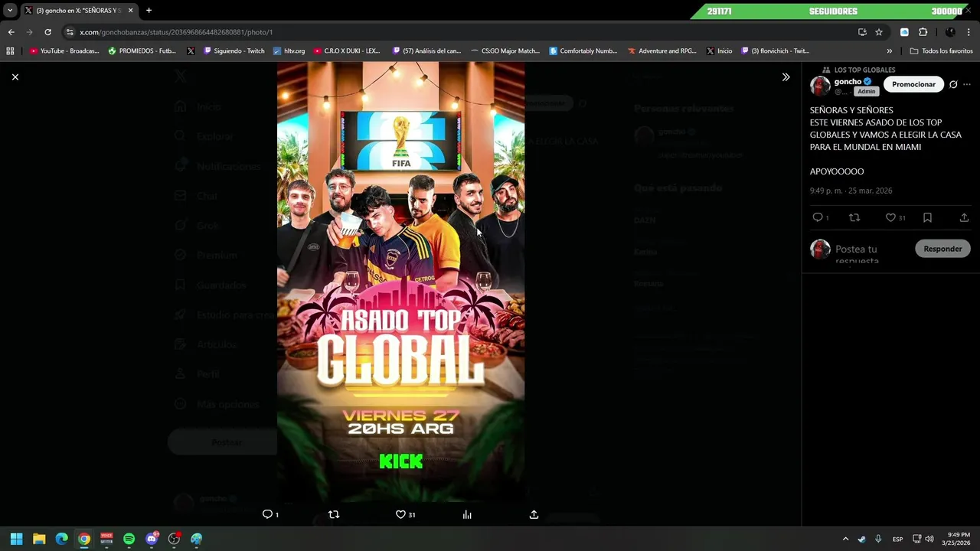This screenshot has width=980, height=551.
Task: Open Discord from the taskbar
Action: (152, 539)
